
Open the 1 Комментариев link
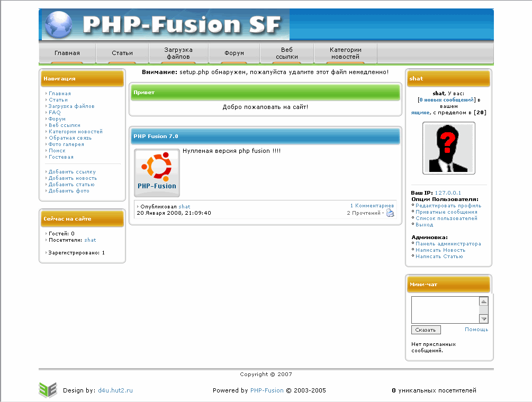pyautogui.click(x=372, y=206)
